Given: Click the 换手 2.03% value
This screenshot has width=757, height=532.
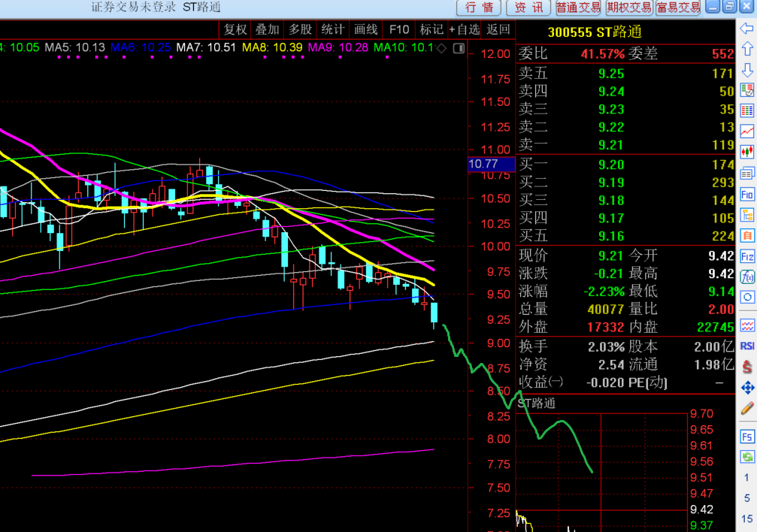Looking at the screenshot, I should (607, 346).
